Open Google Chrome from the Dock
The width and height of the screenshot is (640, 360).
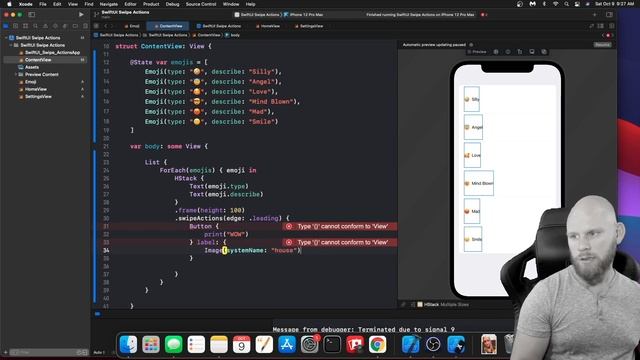click(x=378, y=344)
